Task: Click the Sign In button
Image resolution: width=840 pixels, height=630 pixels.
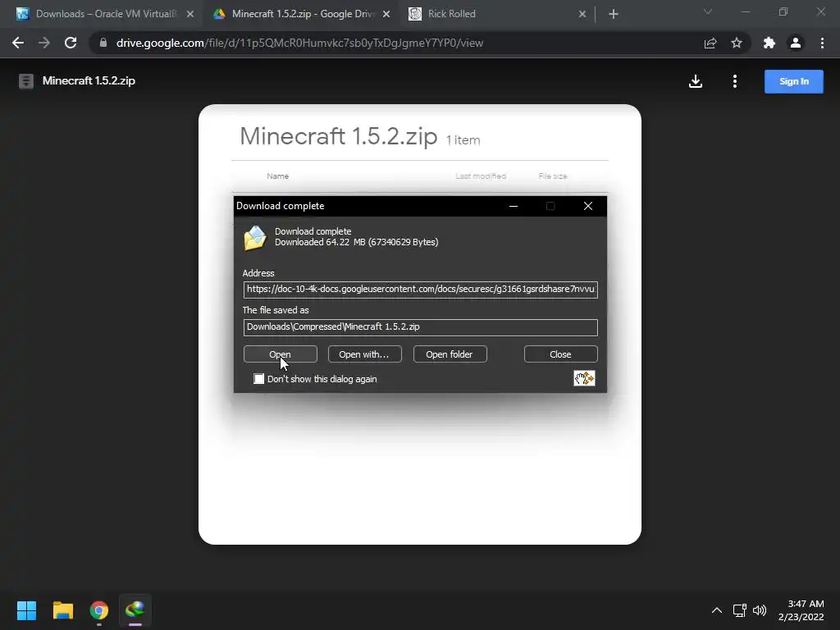Action: coord(794,81)
